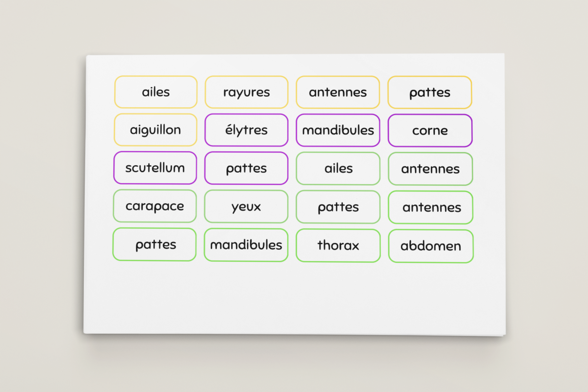This screenshot has width=588, height=392.
Task: Select the yeux label
Action: [246, 207]
